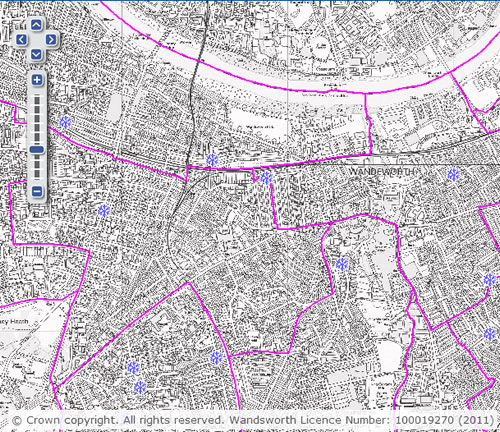Screen dimensions: 500x432
Task: Click zoom slider track above the handle
Action: 37,119
